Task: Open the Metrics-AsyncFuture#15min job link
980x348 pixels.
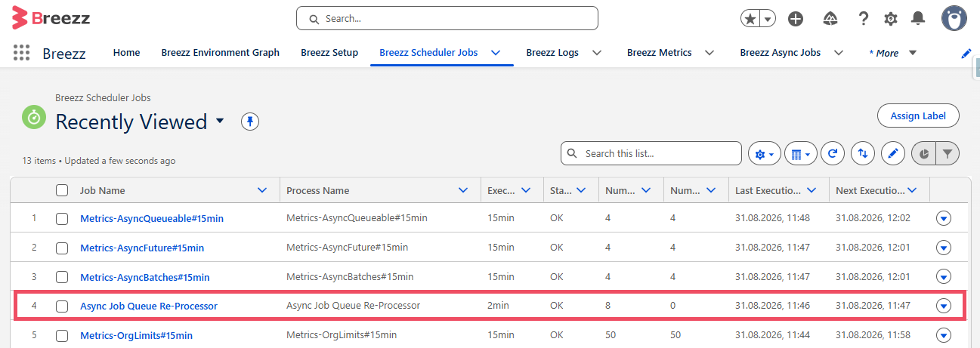Action: 142,248
